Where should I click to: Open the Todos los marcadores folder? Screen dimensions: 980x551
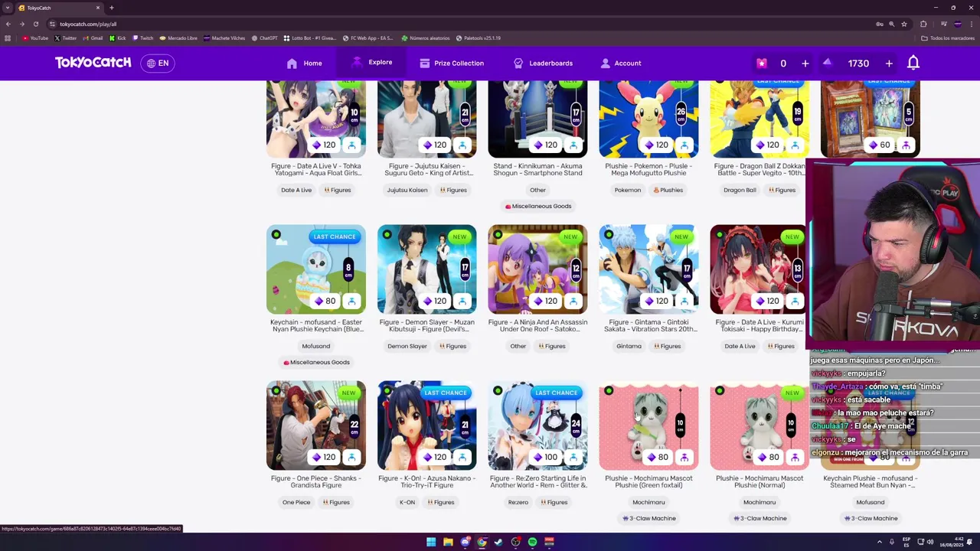tap(948, 37)
